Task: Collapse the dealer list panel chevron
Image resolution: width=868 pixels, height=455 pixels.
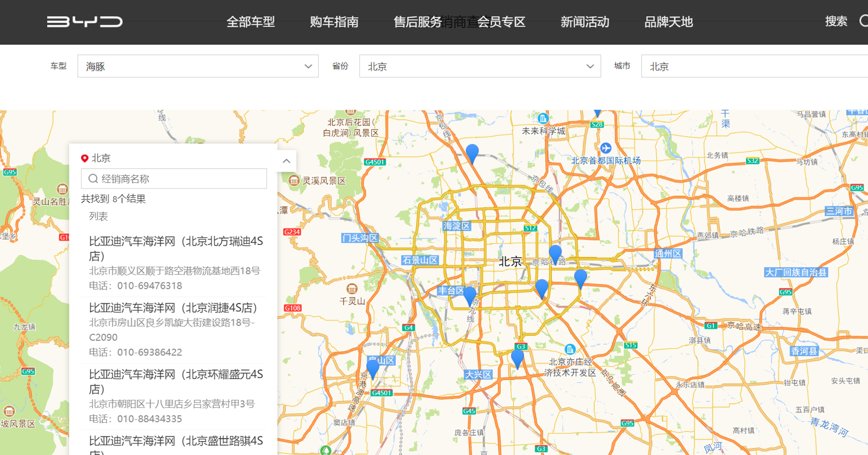Action: [x=286, y=161]
